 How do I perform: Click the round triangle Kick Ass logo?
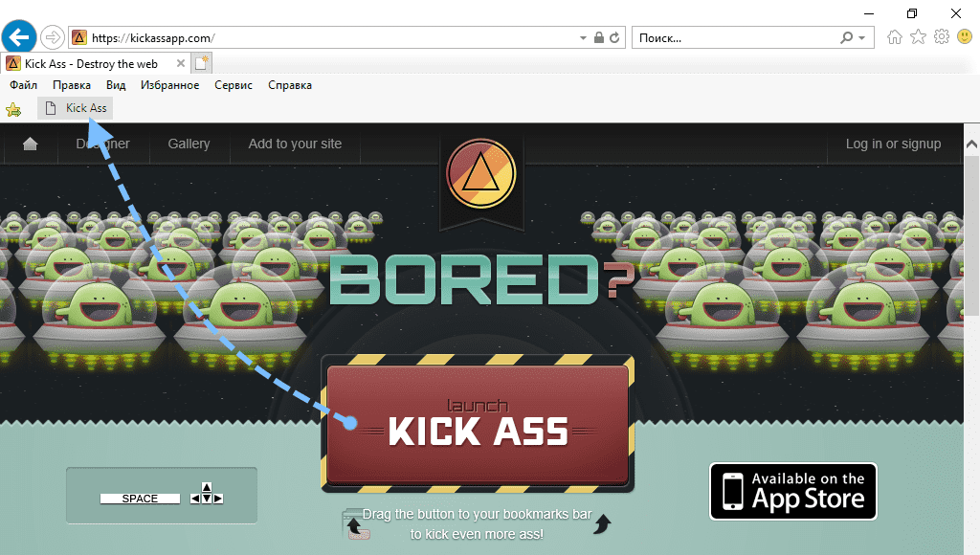point(480,173)
